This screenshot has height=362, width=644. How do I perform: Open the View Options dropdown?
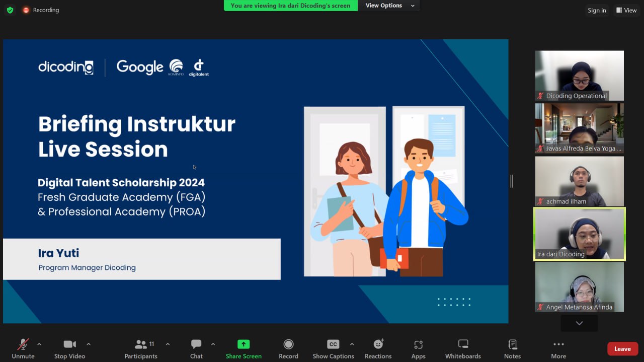[x=389, y=6]
